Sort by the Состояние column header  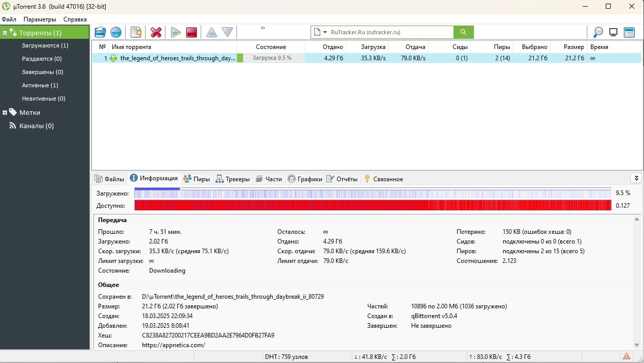[271, 47]
